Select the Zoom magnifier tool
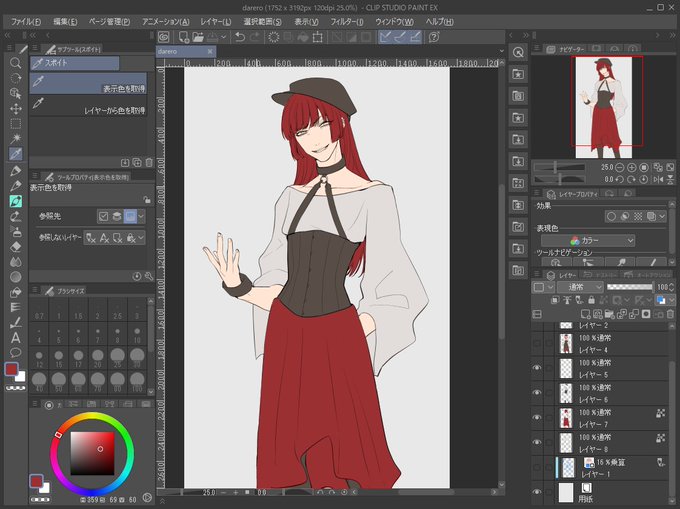The width and height of the screenshot is (680, 509). pos(16,63)
